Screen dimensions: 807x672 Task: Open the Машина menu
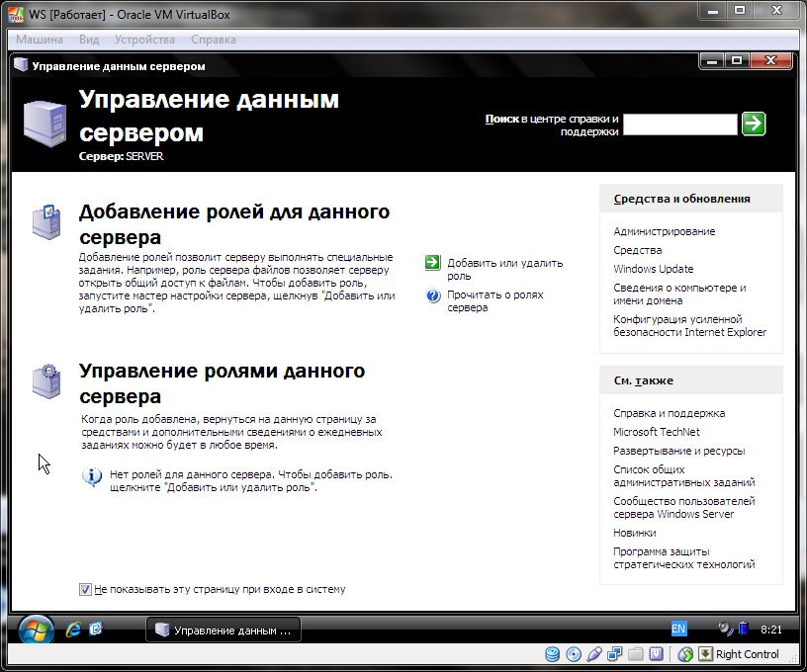tap(40, 40)
